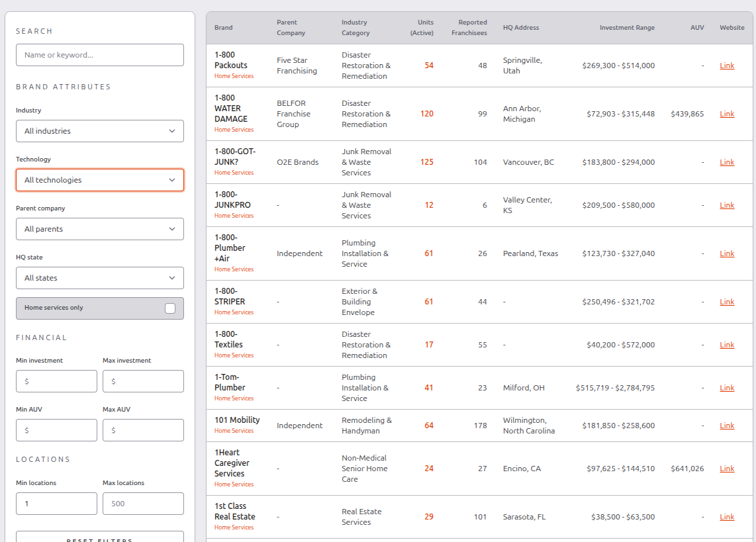Click the Name or keyword search field
Viewport: 756px width, 542px height.
coord(99,55)
